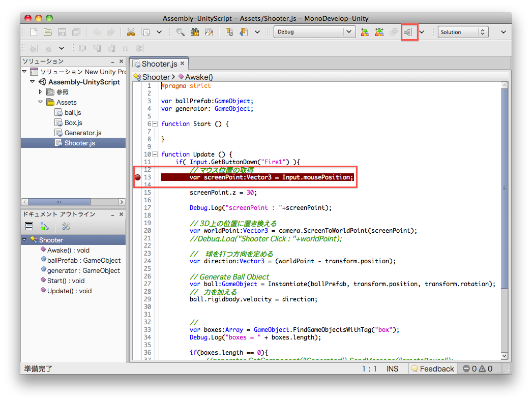Toggle alphabetical sort in document outline

click(44, 226)
